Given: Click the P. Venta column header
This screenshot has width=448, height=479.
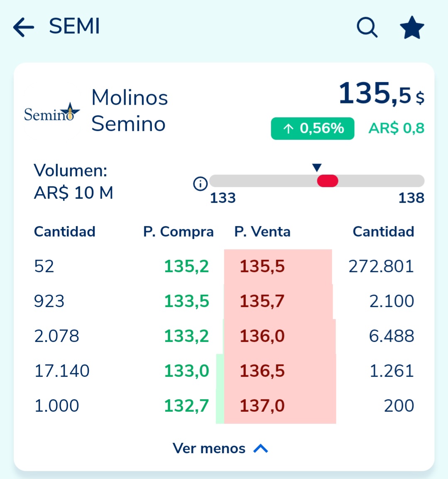Looking at the screenshot, I should tap(262, 232).
